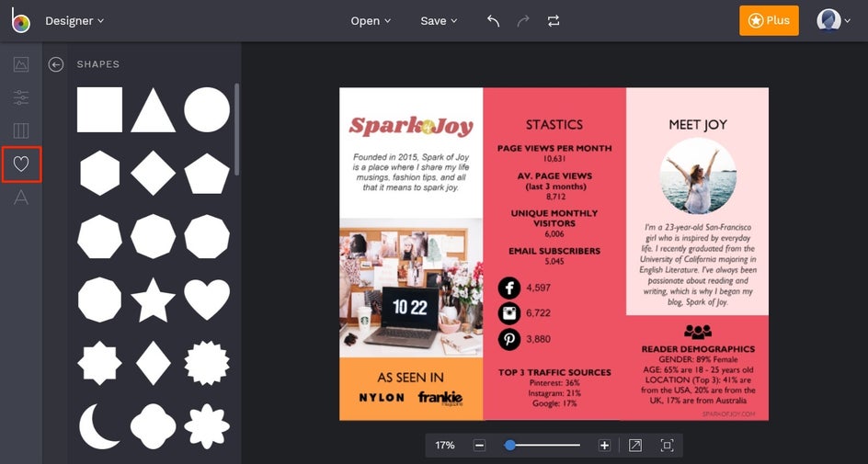Screen dimensions: 868x464
Task: Click the BeFunky logo icon
Action: tap(21, 20)
